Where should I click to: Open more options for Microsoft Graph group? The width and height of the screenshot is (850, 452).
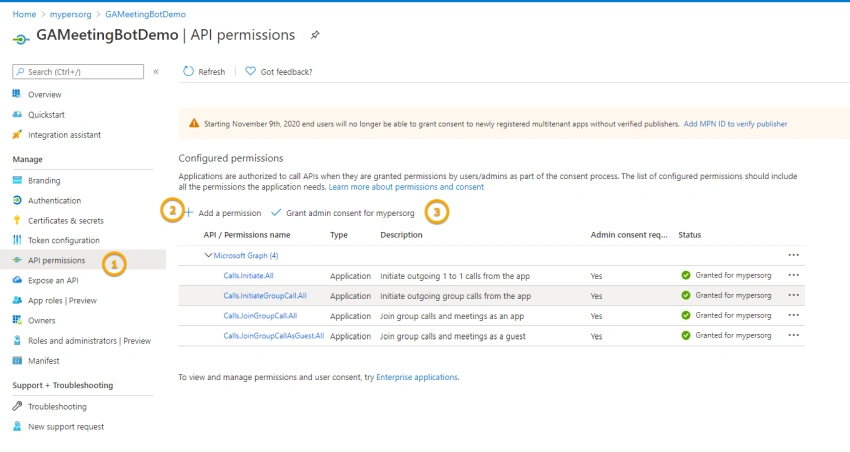click(x=794, y=255)
